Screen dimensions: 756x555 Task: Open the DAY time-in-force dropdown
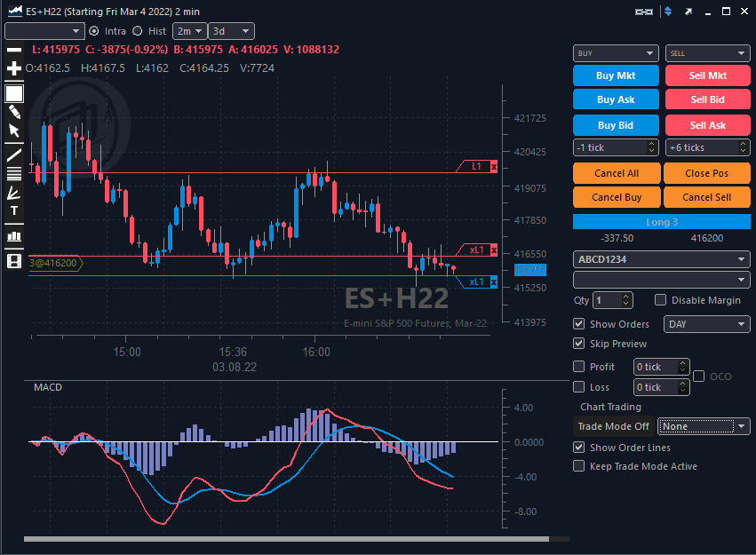(x=707, y=324)
